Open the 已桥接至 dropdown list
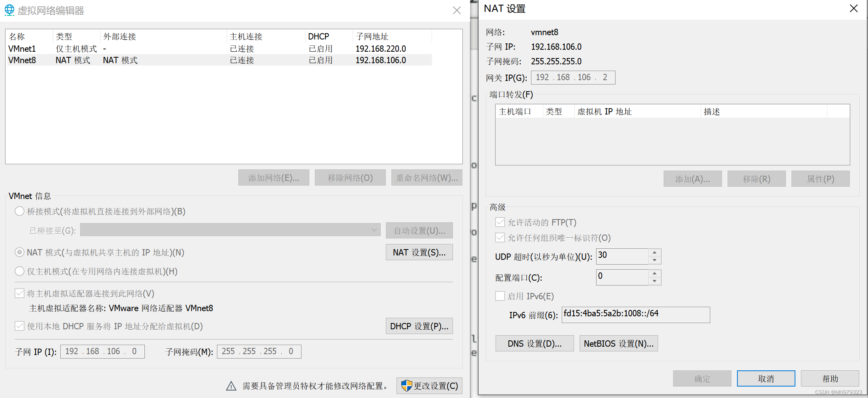The width and height of the screenshot is (868, 398). click(230, 230)
